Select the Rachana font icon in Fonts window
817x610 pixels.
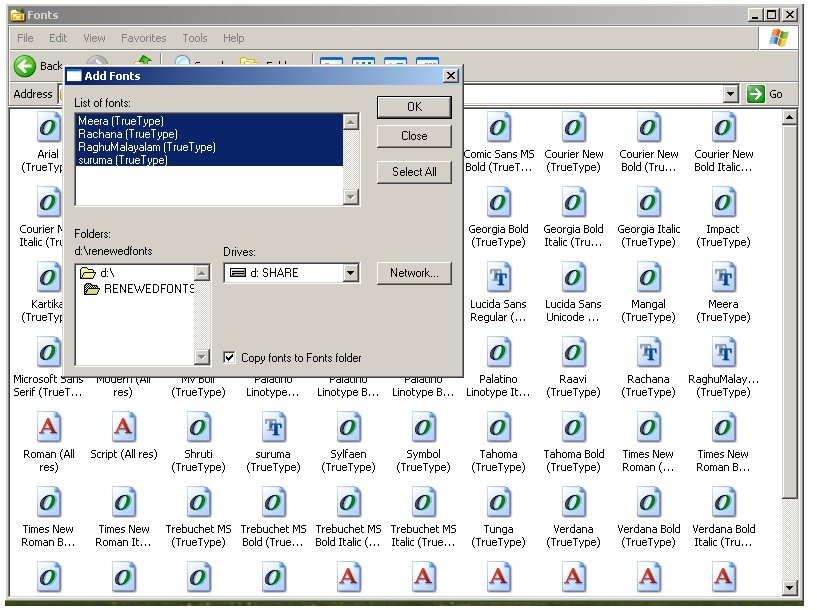pyautogui.click(x=648, y=353)
